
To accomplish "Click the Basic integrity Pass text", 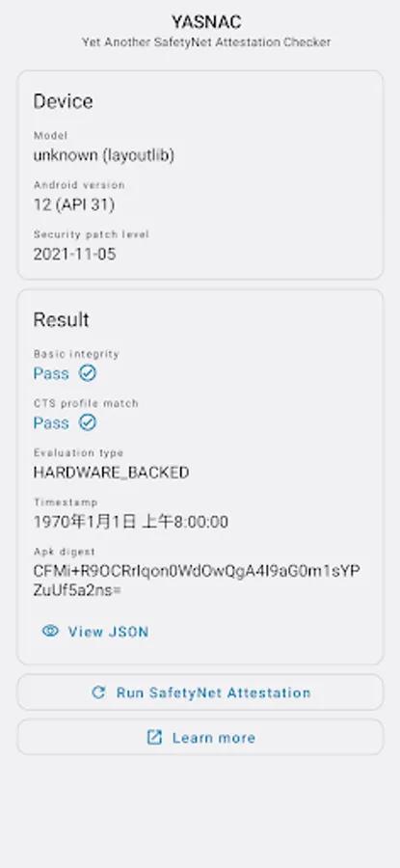I will tap(51, 373).
